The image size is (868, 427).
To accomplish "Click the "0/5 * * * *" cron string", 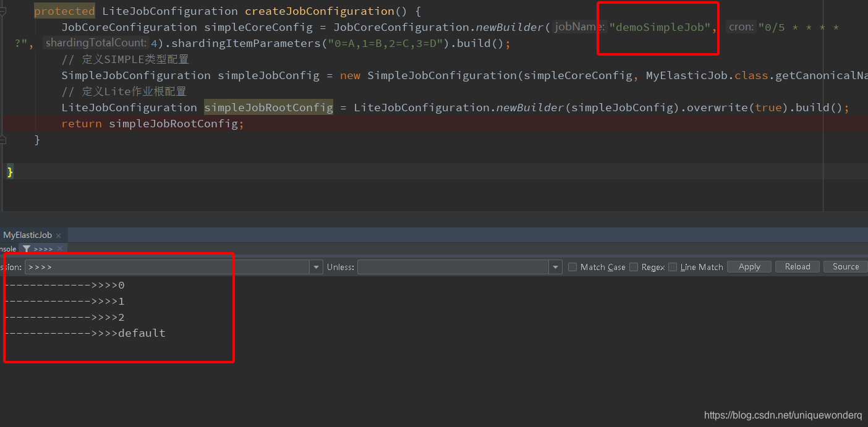I will click(799, 27).
